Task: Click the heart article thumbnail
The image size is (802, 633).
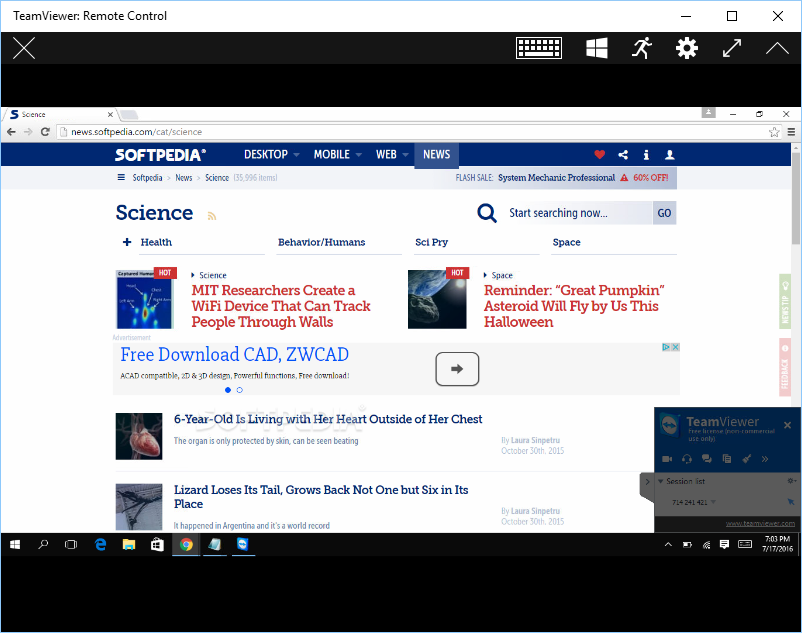Action: (139, 436)
